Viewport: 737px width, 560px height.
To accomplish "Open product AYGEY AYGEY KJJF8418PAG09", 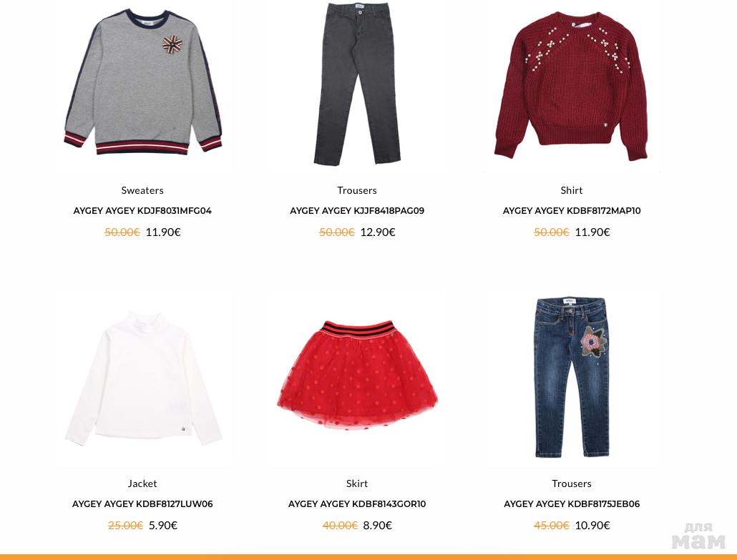I will (357, 211).
